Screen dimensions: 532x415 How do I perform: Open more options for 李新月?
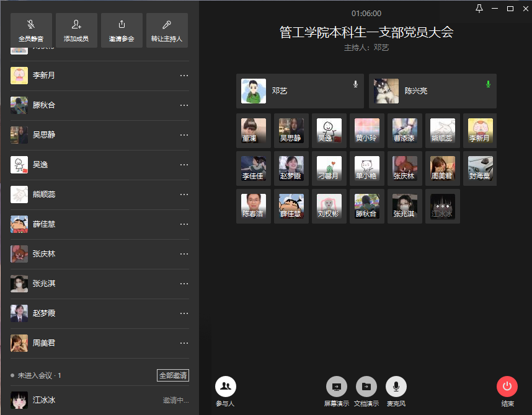coord(184,76)
